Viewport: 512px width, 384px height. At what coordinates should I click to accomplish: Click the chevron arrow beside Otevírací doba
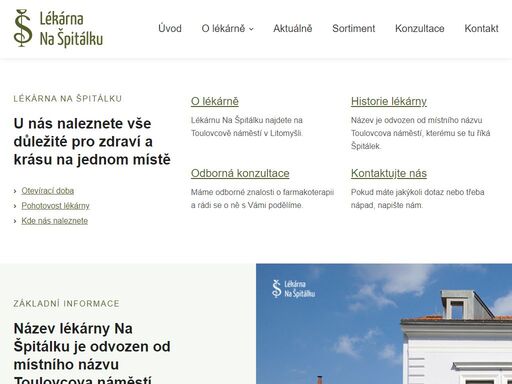(x=15, y=191)
